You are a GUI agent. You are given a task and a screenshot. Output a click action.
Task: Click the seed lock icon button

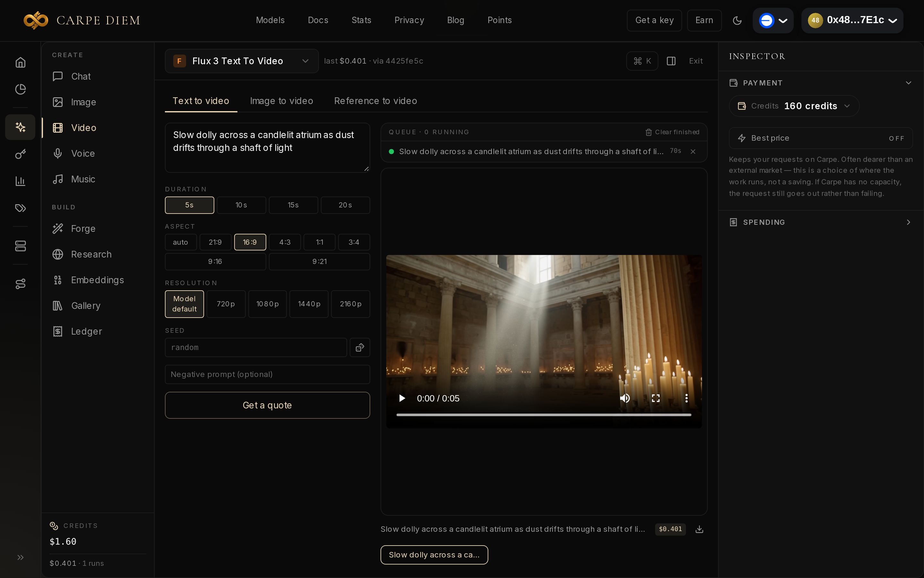[360, 347]
